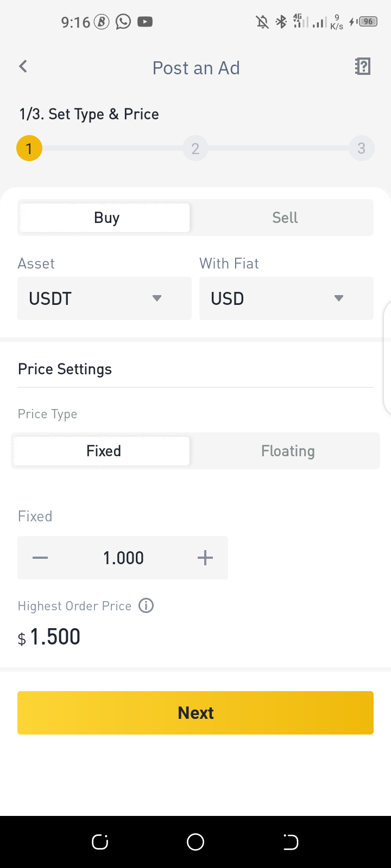Decrease fixed price with minus icon
Image resolution: width=391 pixels, height=868 pixels.
[40, 558]
